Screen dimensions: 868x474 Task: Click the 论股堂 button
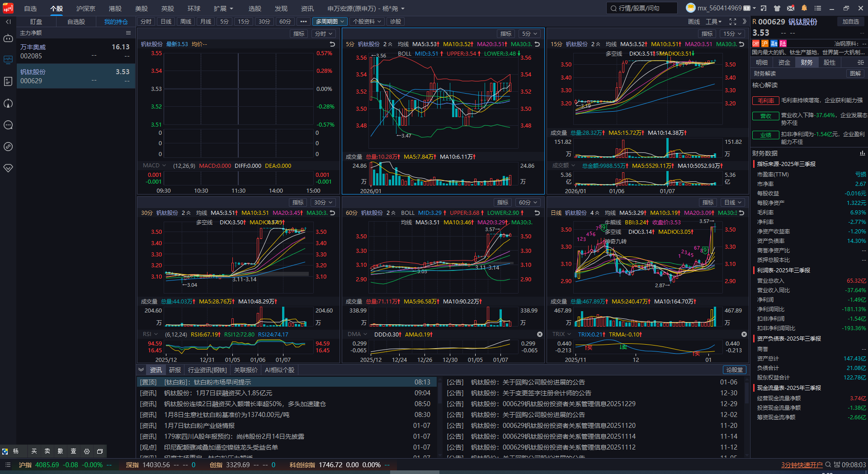coord(735,370)
